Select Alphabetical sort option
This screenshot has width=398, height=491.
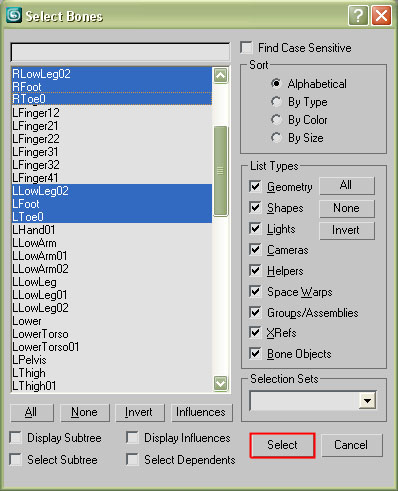click(276, 83)
